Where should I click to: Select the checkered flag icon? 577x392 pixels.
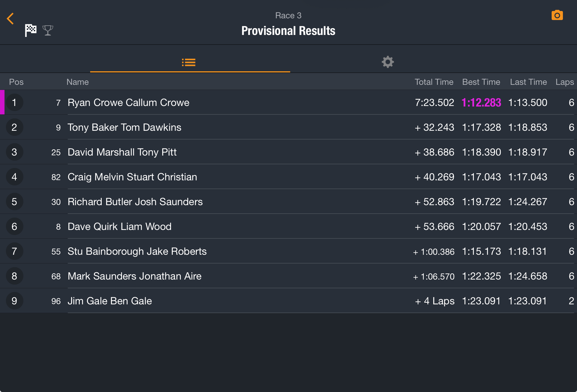[x=31, y=30]
